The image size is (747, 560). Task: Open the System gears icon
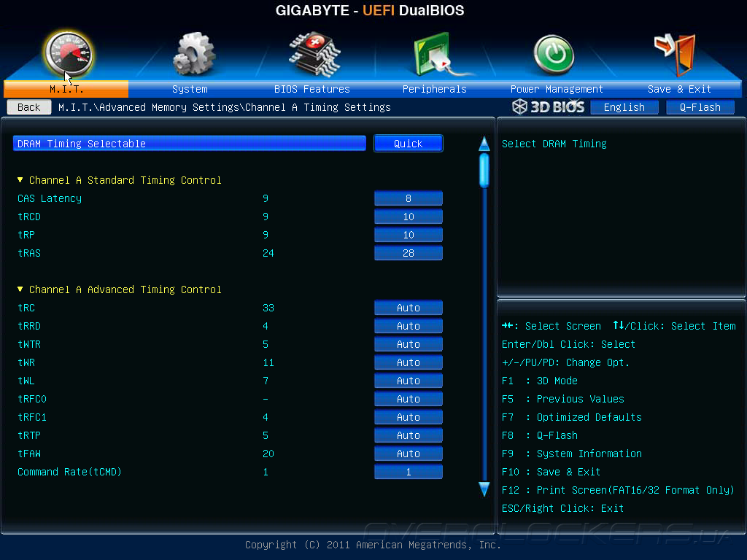[x=194, y=54]
